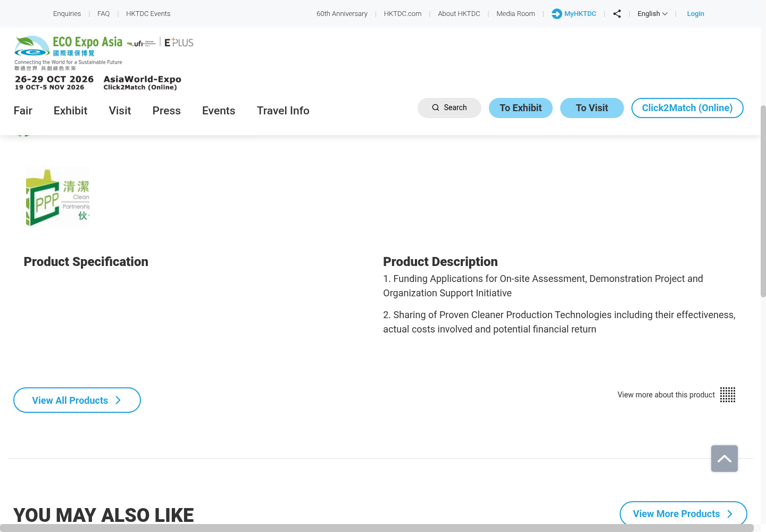Open the Exhibit menu
766x532 pixels.
pos(70,111)
